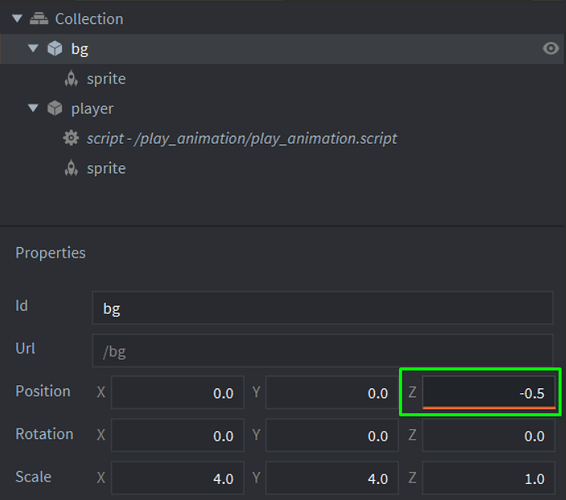Viewport: 566px width, 500px height.
Task: Select the play_animation.script component
Action: pyautogui.click(x=242, y=139)
